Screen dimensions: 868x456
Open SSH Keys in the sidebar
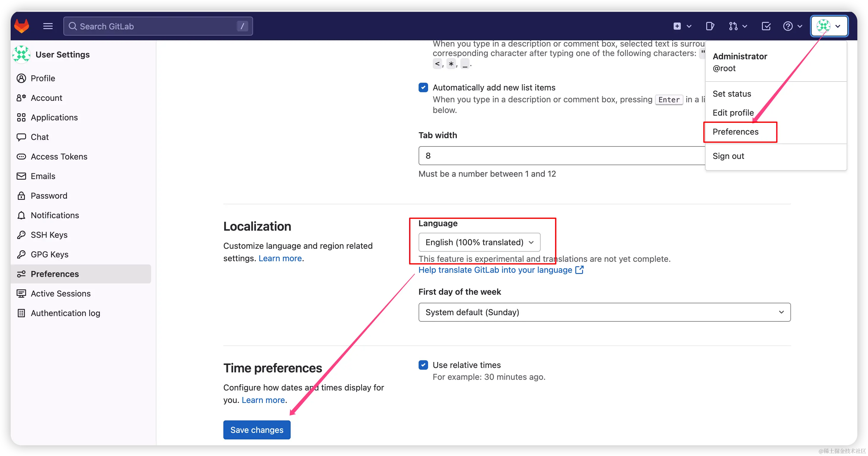click(x=49, y=235)
